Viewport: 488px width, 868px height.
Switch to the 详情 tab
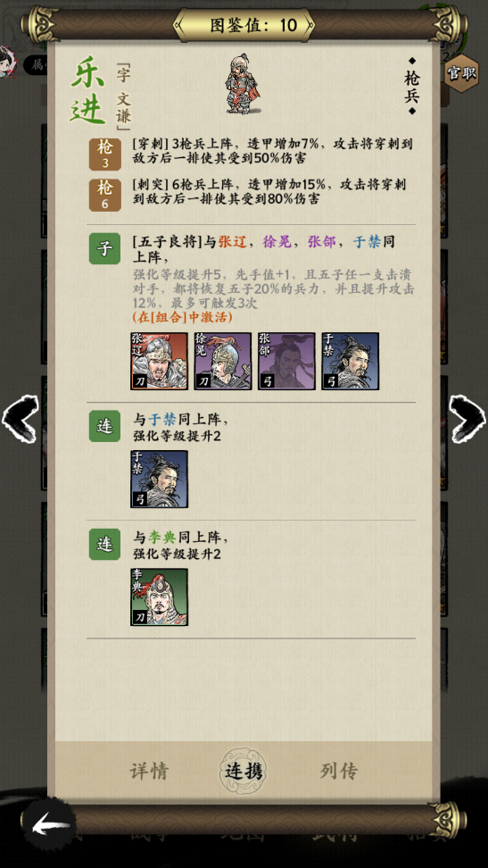coord(149,771)
